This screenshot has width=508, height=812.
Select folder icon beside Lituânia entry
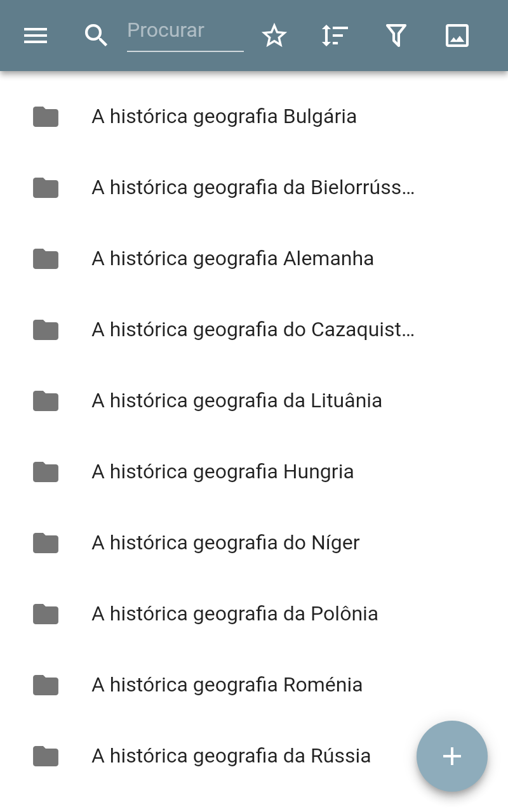click(46, 401)
